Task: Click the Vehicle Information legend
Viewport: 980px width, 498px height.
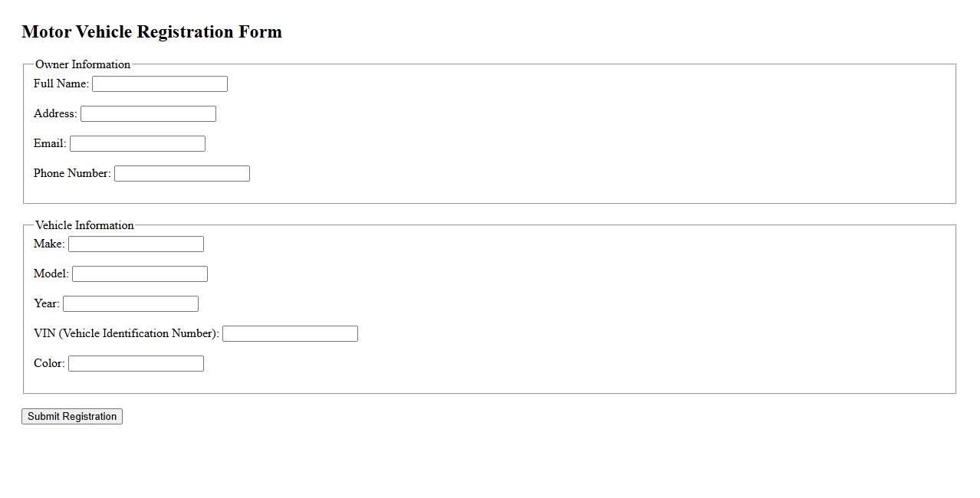Action: 84,225
